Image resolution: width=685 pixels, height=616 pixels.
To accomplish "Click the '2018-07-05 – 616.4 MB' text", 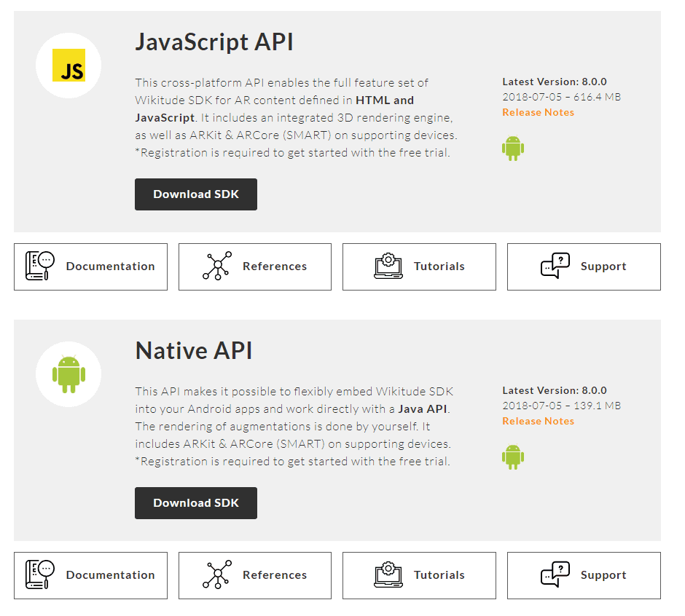I will [561, 97].
